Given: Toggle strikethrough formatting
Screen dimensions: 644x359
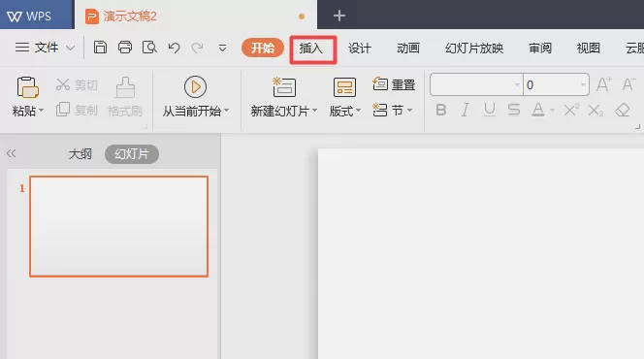Looking at the screenshot, I should [514, 110].
